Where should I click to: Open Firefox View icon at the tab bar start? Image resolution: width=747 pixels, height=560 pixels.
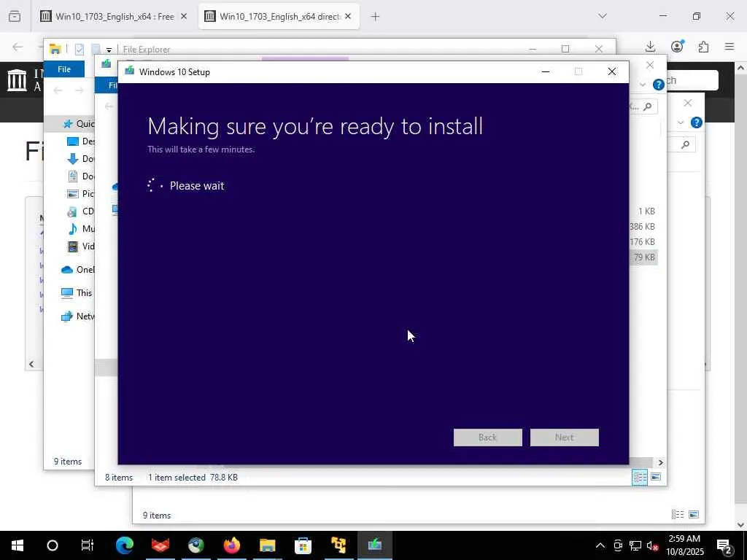tap(15, 17)
